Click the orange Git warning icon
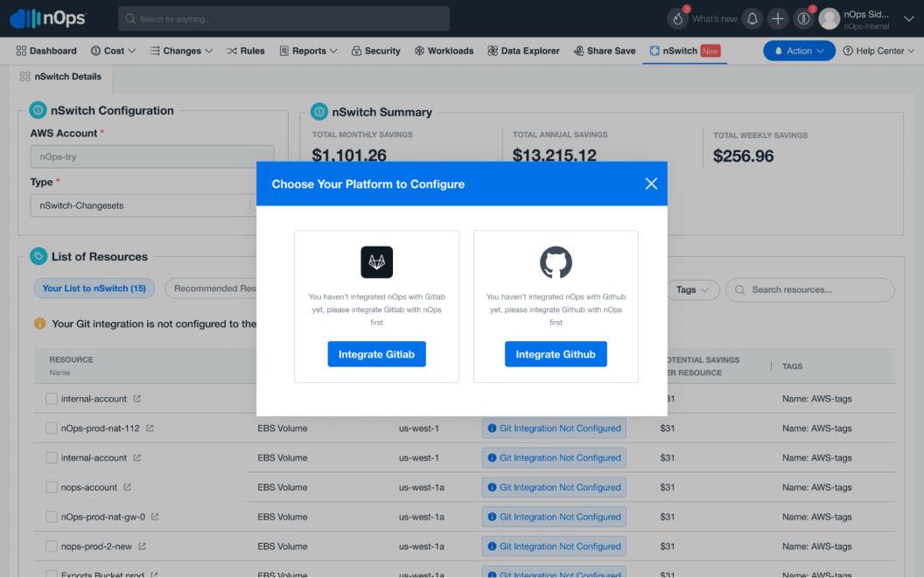This screenshot has height=578, width=924. click(39, 324)
